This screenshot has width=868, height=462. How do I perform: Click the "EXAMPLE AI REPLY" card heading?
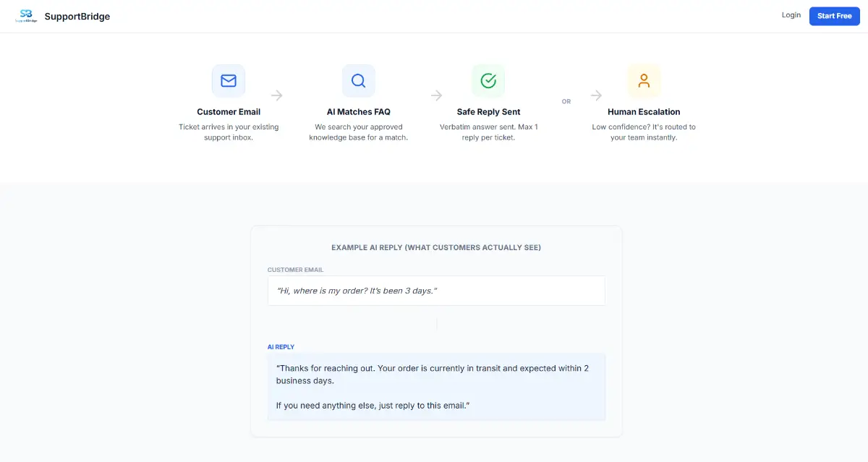pos(436,247)
